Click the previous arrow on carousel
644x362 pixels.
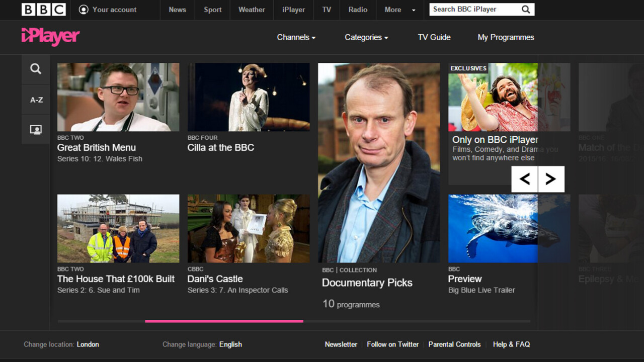(525, 179)
